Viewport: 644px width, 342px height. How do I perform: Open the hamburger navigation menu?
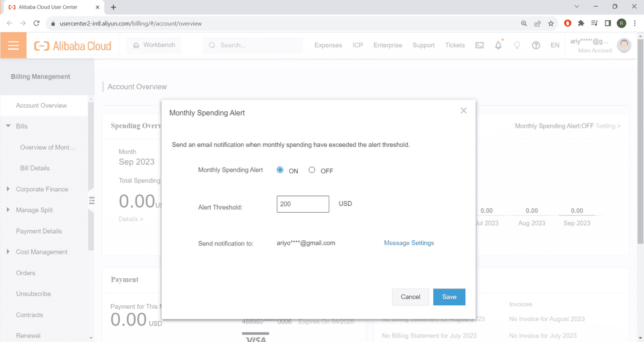click(x=13, y=46)
